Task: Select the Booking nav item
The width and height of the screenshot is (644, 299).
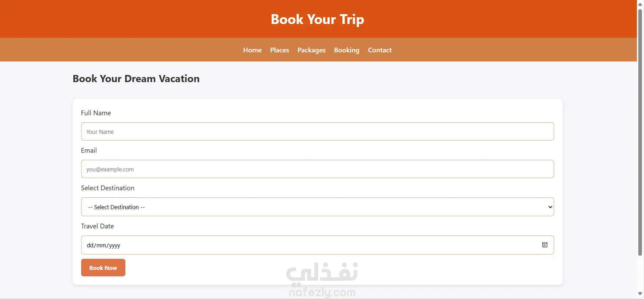Action: pyautogui.click(x=347, y=50)
